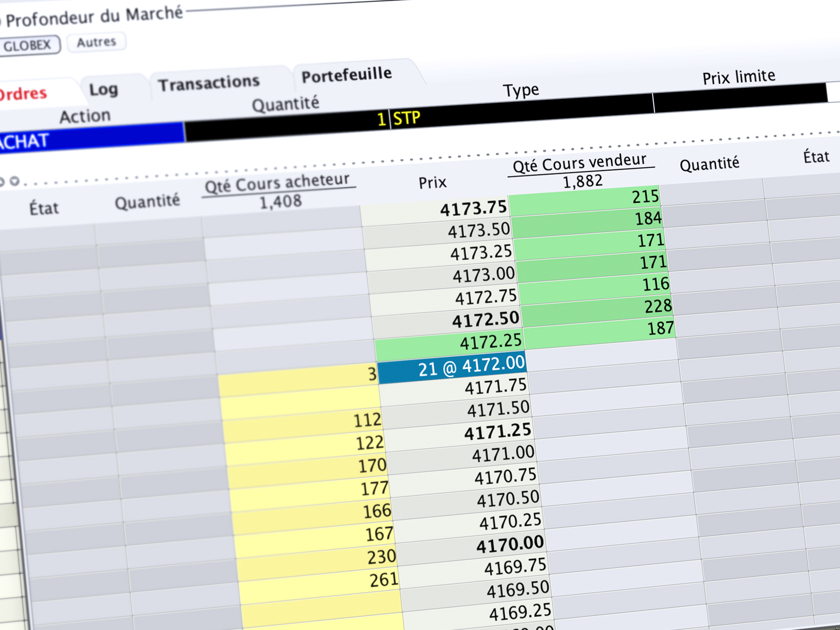Image resolution: width=840 pixels, height=630 pixels.
Task: Click price 4171.25
Action: click(498, 432)
